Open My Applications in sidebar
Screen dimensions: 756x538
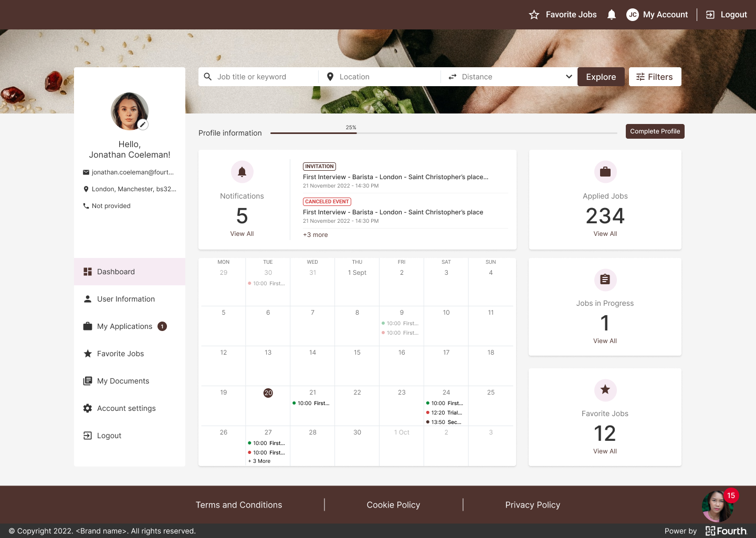click(x=124, y=326)
